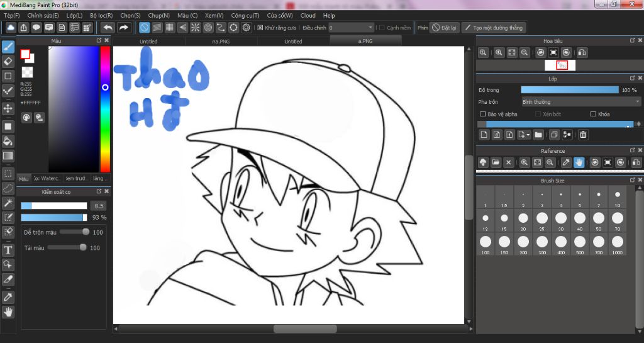Choose brush size 10
Viewport: 644px width, 343px height.
pos(618,197)
